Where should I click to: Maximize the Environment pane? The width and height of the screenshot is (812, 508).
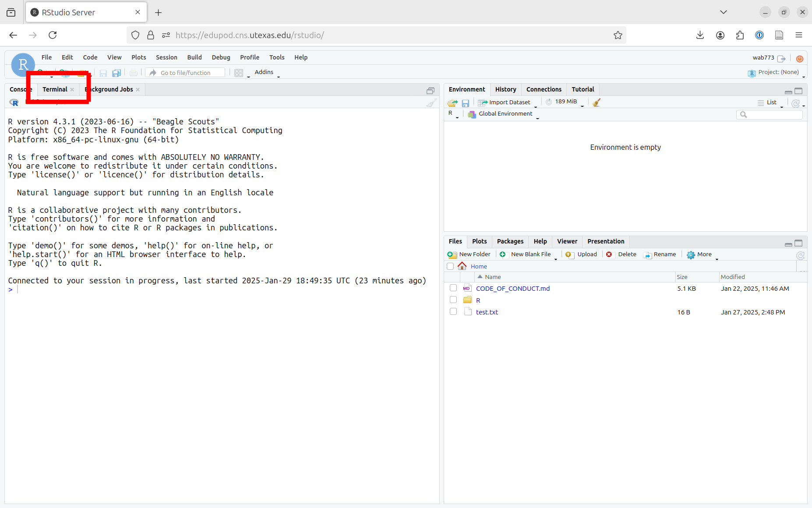coord(798,91)
